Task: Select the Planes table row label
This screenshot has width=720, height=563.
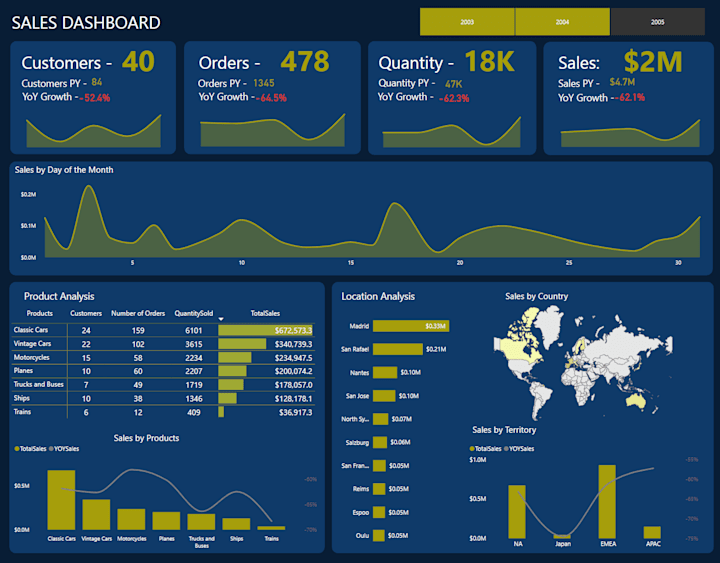Action: tap(23, 371)
